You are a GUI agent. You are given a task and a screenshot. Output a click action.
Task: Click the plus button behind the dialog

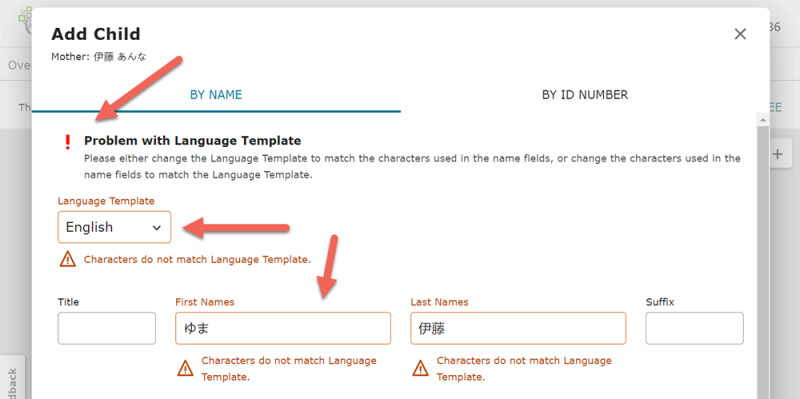[x=777, y=154]
